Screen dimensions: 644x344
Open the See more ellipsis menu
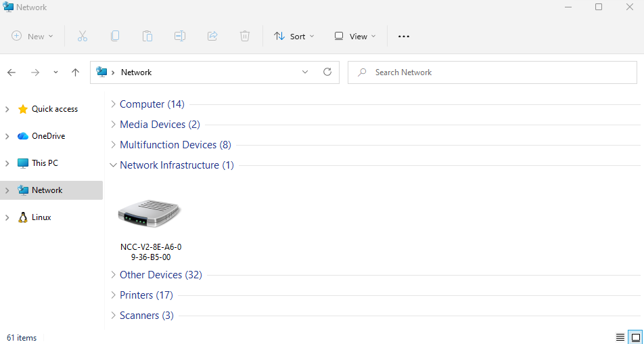[404, 36]
